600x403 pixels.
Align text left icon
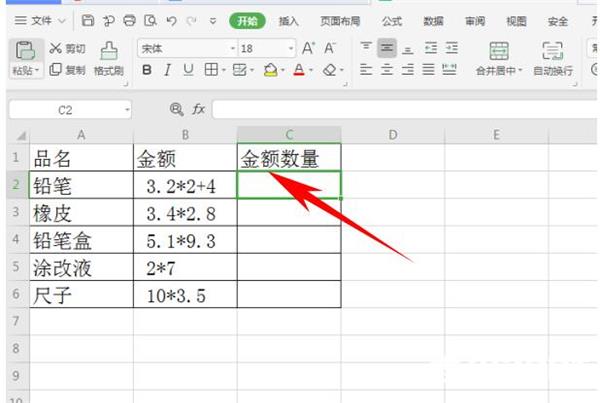click(366, 70)
